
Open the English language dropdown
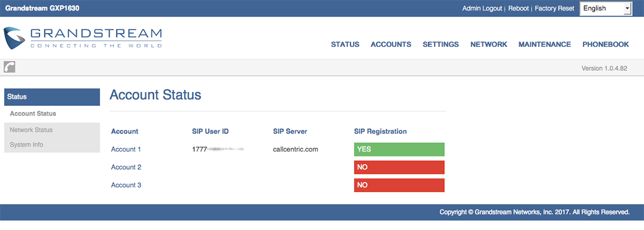pyautogui.click(x=606, y=8)
